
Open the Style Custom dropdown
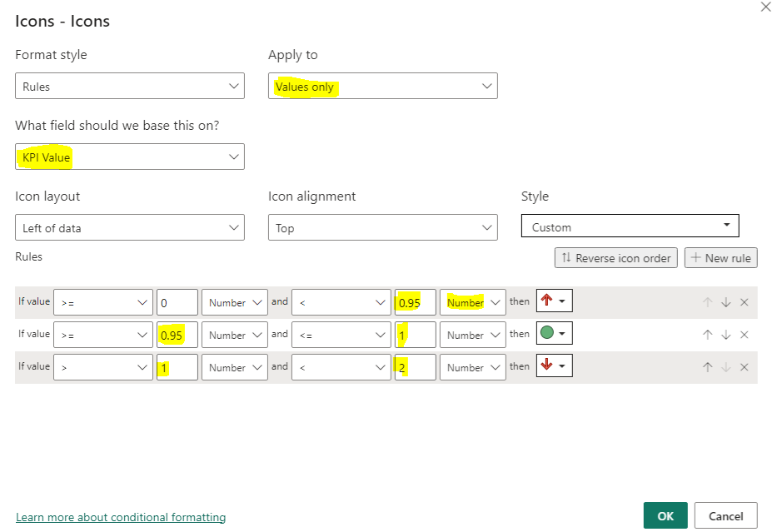(630, 226)
